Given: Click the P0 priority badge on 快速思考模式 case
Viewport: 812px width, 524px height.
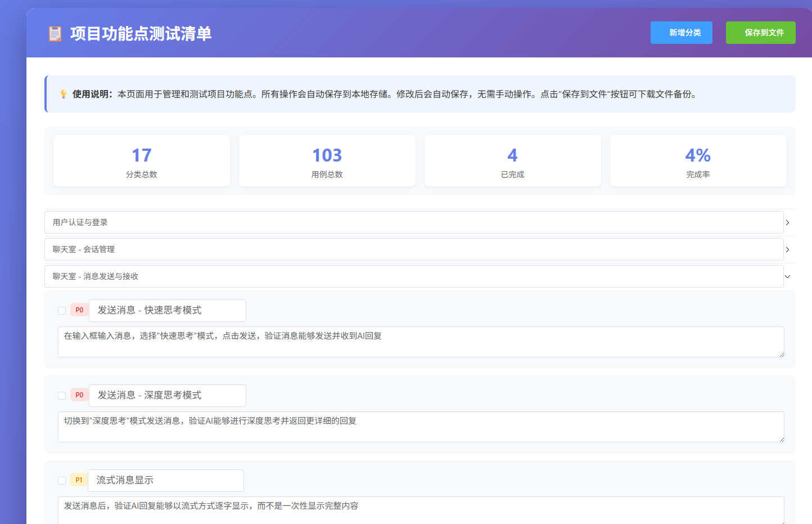Looking at the screenshot, I should 79,310.
